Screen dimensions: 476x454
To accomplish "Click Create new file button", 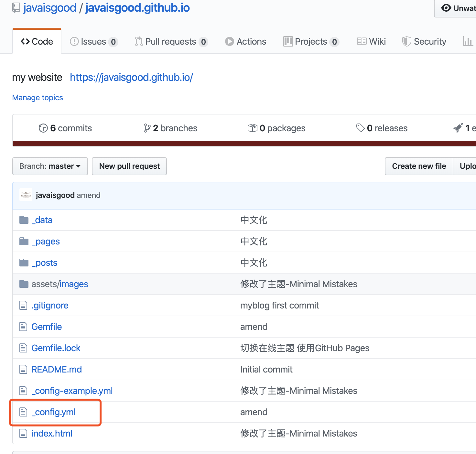I will tap(419, 166).
